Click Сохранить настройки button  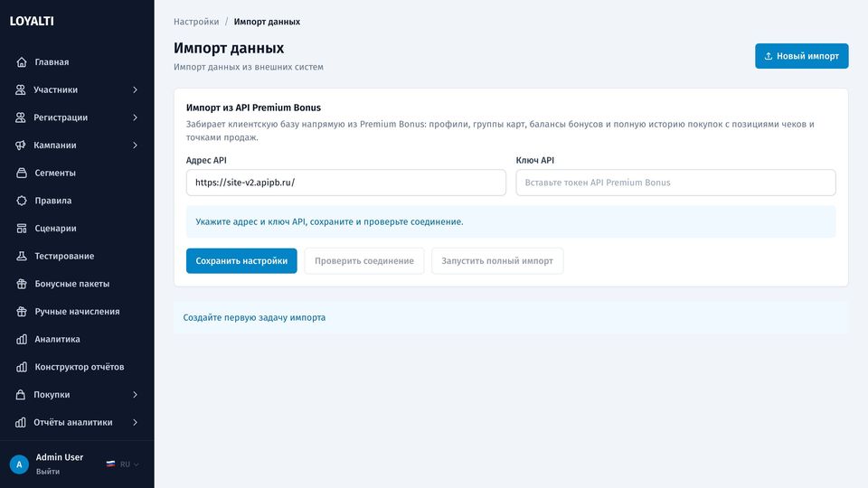tap(241, 260)
